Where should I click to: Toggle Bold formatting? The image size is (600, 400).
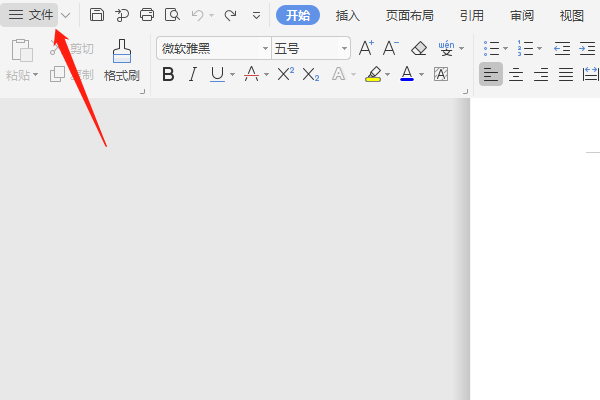(168, 74)
